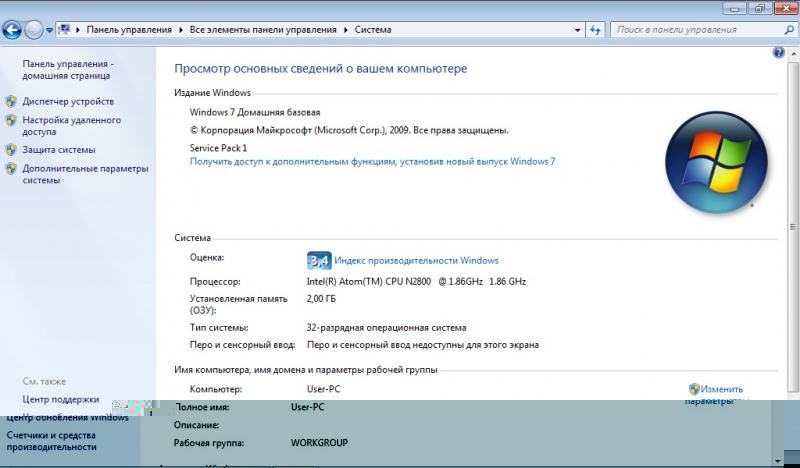
Task: Expand arrow after Все элементы панели управления
Action: (x=347, y=30)
